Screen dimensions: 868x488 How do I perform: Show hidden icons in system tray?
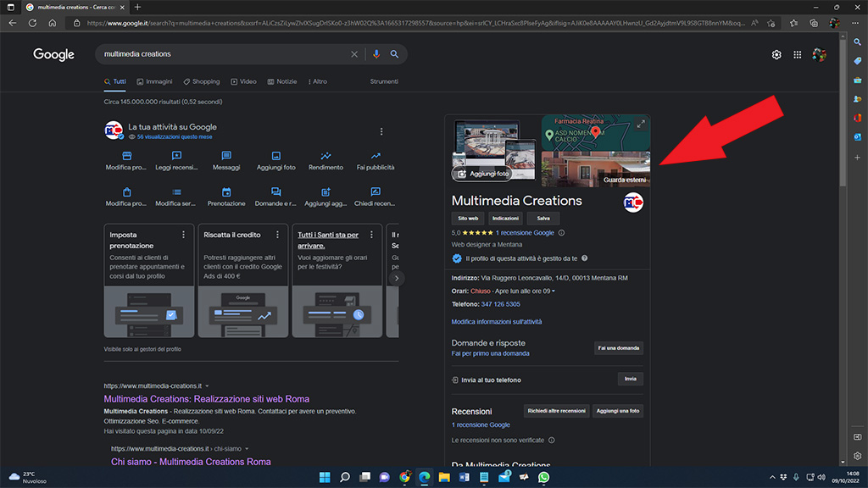772,477
